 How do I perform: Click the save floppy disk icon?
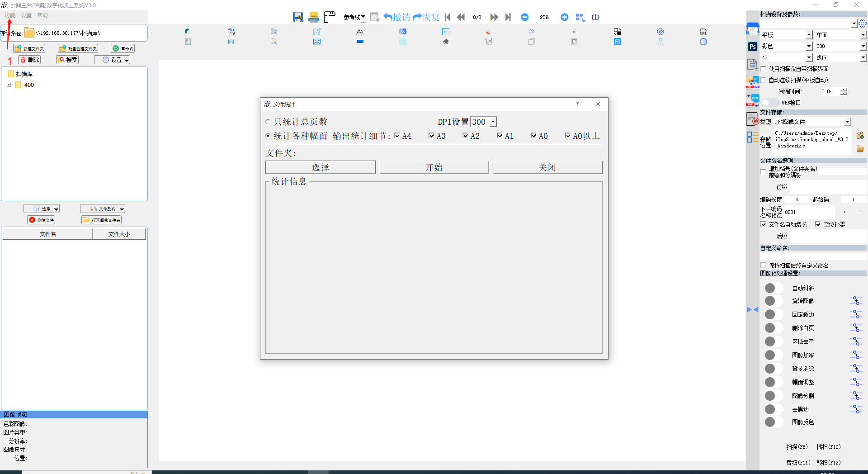point(298,17)
